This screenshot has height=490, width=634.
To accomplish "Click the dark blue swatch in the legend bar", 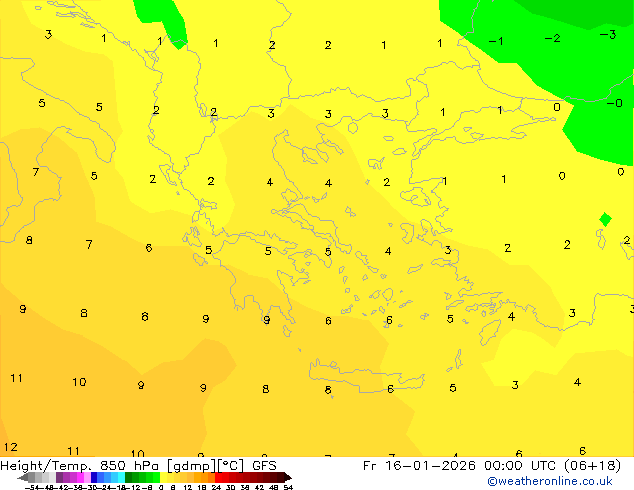I will pos(94,477).
